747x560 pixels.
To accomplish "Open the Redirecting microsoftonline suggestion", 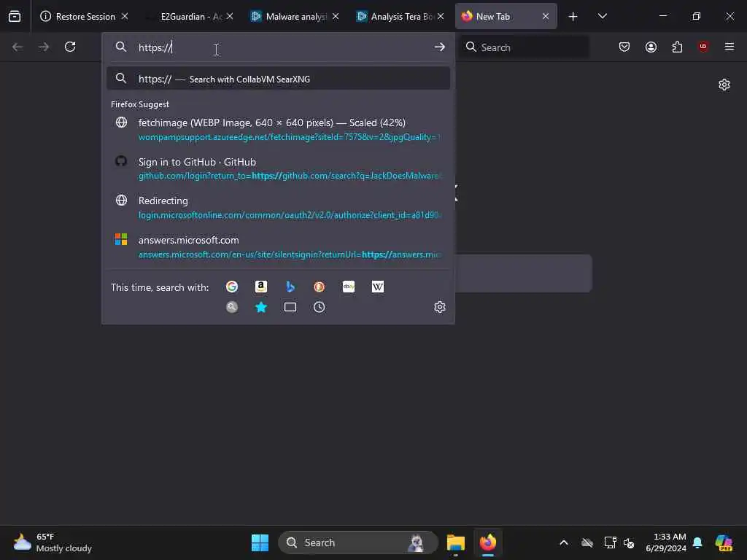I will [279, 208].
